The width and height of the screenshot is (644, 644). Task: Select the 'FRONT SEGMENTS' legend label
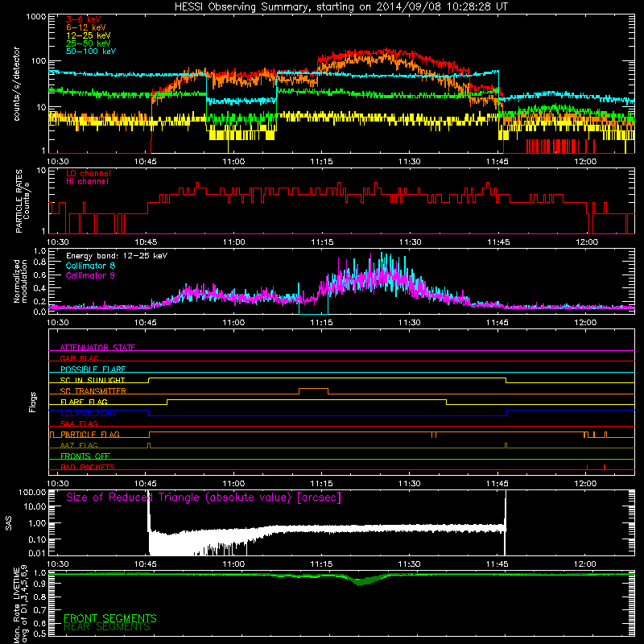(x=110, y=618)
